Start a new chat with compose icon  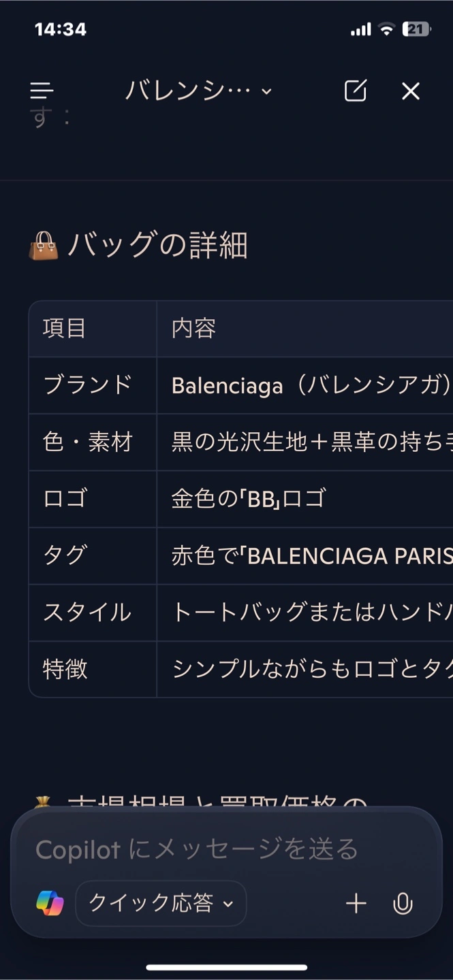point(355,91)
